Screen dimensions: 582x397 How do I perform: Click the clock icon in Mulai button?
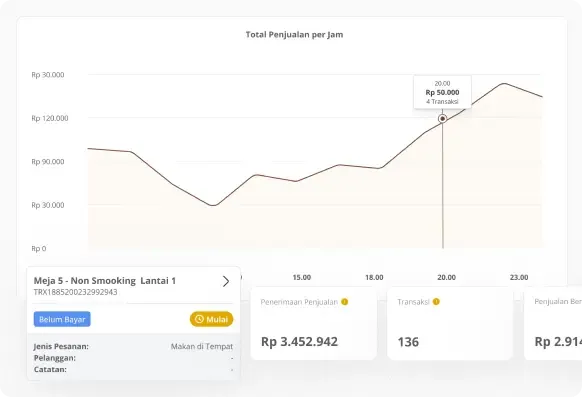(199, 319)
